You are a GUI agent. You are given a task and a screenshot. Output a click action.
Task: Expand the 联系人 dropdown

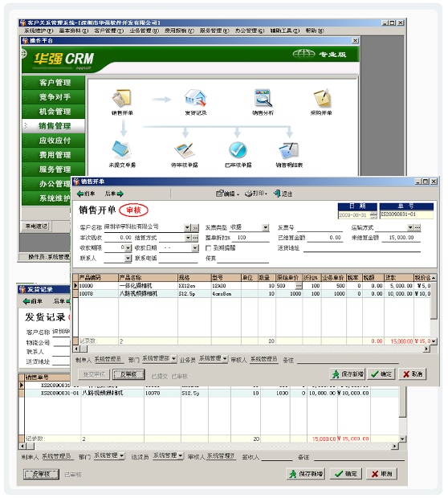128,258
